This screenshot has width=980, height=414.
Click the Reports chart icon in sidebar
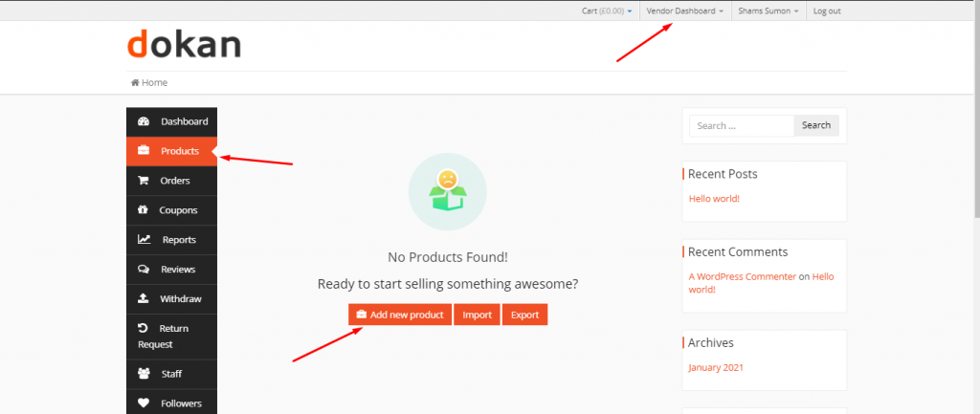point(145,239)
